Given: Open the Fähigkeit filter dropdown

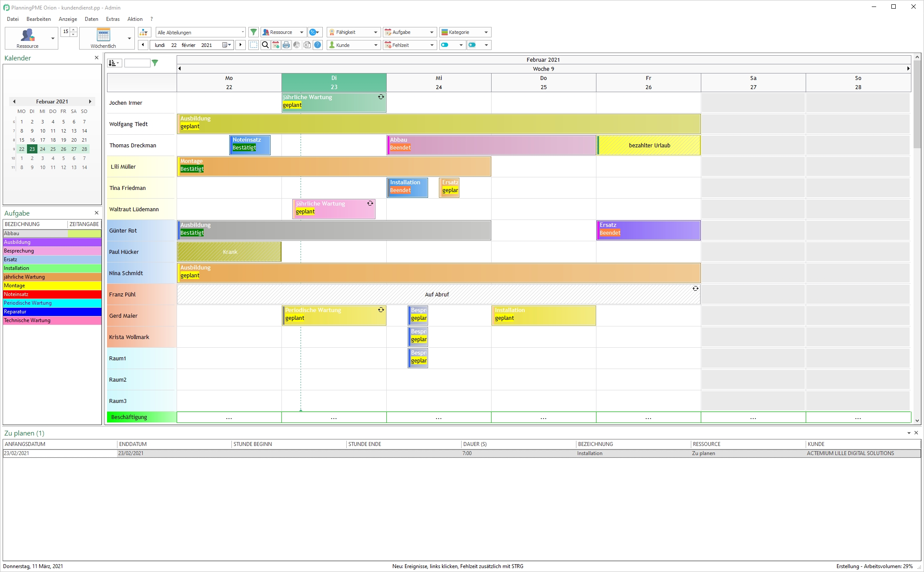Looking at the screenshot, I should tap(354, 32).
